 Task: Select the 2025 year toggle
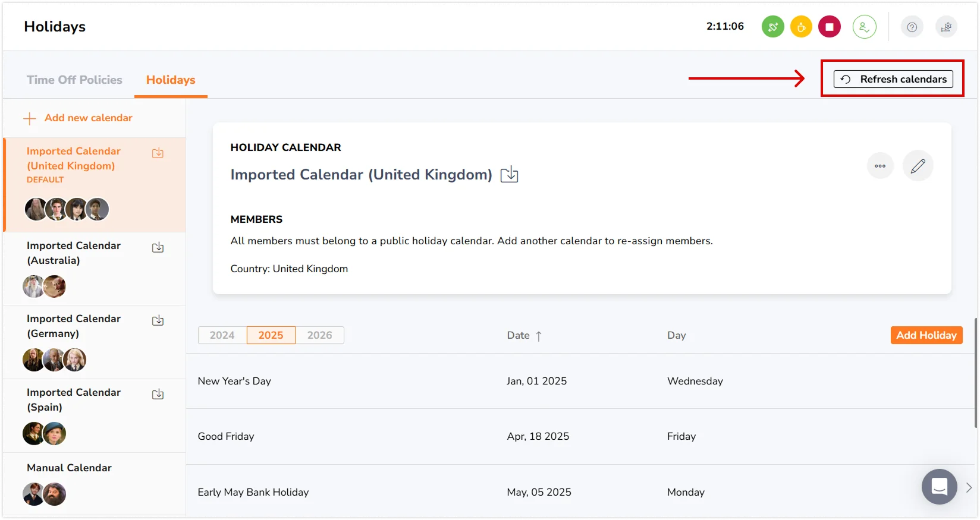[271, 335]
